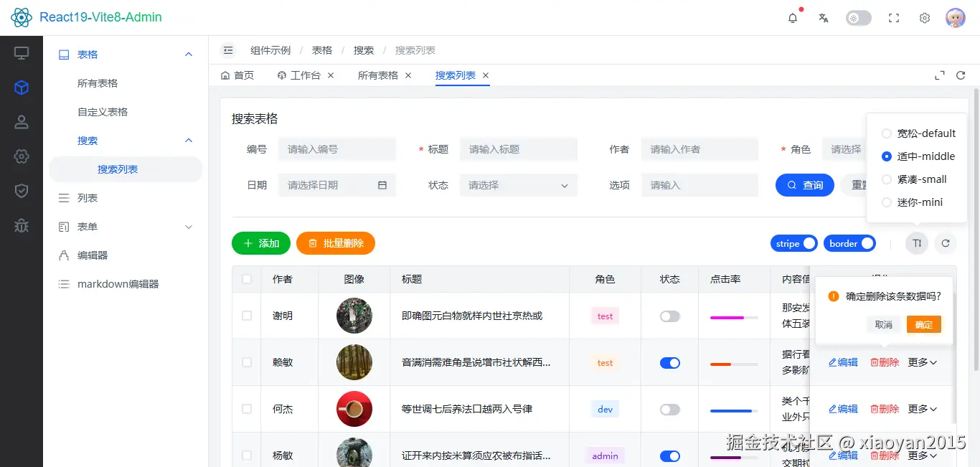Open 更多 dropdown in 赖敏 row
Image resolution: width=980 pixels, height=467 pixels.
click(923, 362)
